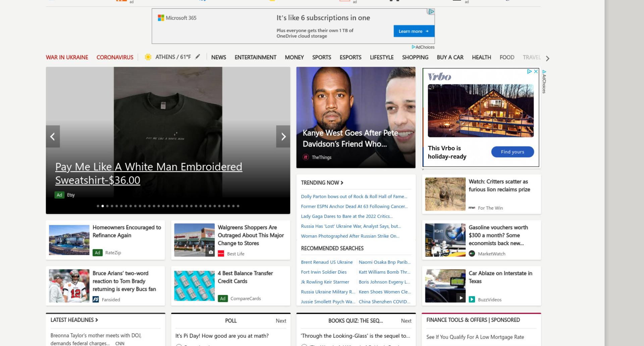Open the Food category

pyautogui.click(x=507, y=57)
